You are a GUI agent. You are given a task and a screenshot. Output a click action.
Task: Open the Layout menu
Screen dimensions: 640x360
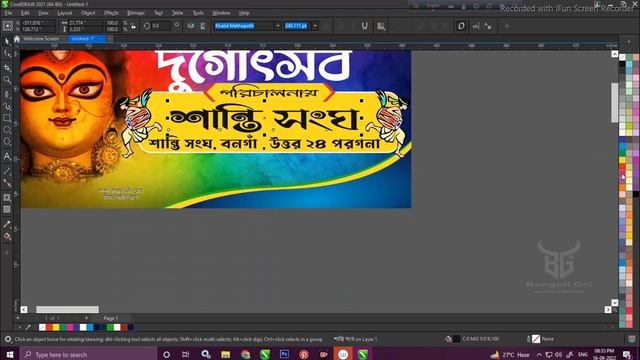coord(64,13)
